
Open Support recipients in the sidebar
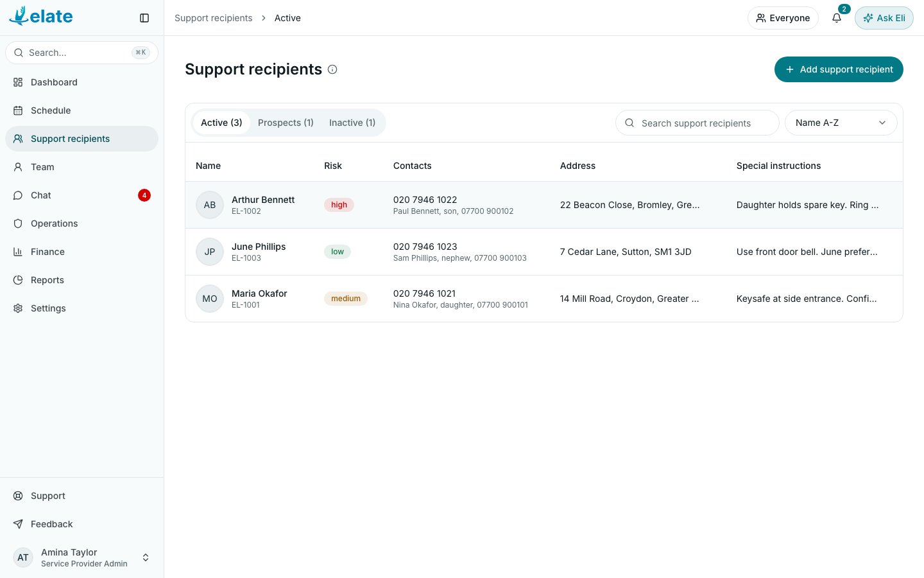82,139
